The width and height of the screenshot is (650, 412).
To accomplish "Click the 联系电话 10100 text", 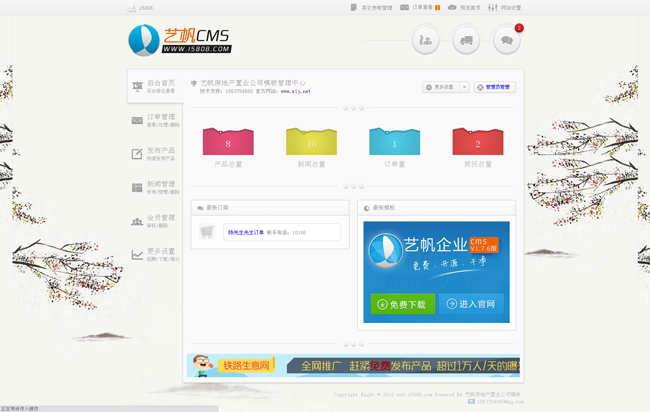I will coord(286,233).
